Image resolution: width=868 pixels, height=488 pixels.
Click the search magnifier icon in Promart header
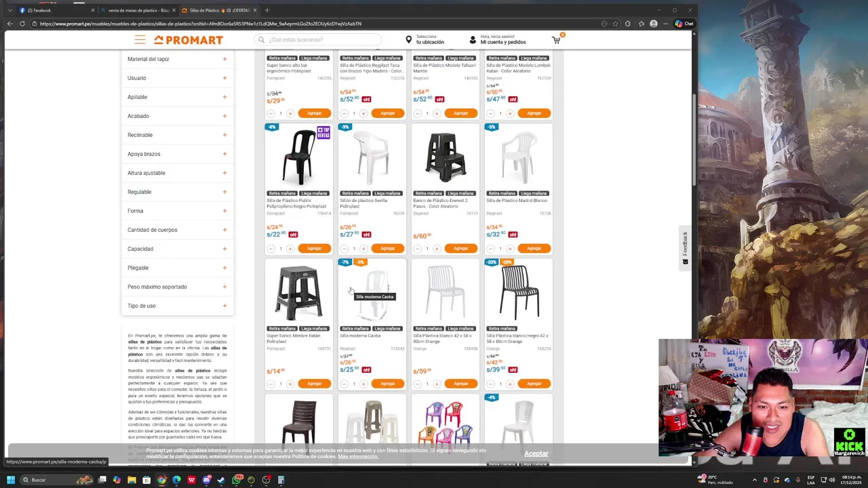click(x=261, y=40)
